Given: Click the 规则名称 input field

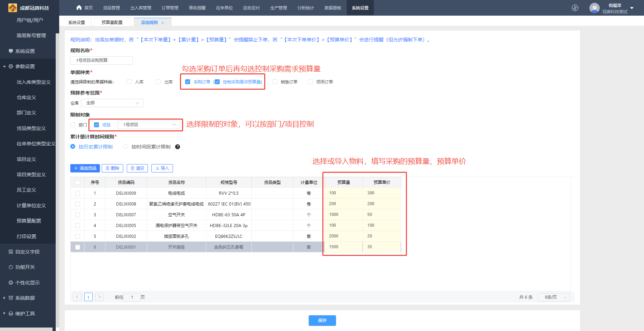Looking at the screenshot, I should point(102,60).
